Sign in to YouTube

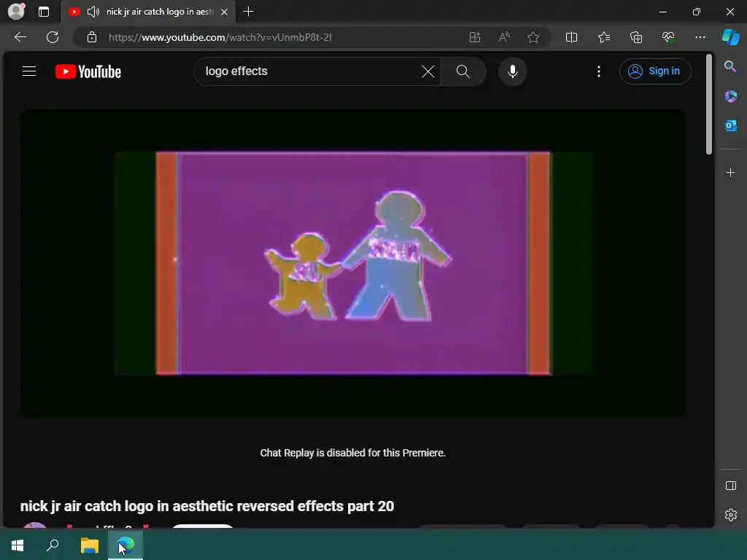[655, 71]
